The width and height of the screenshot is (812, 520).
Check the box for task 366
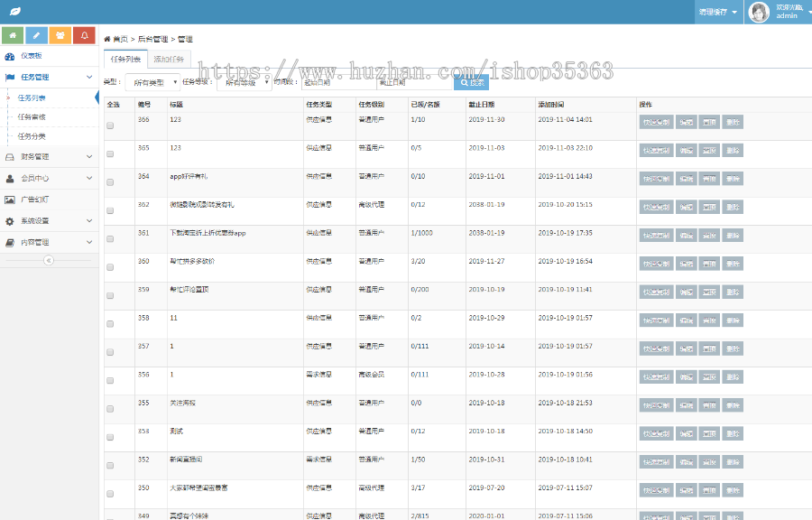click(110, 126)
